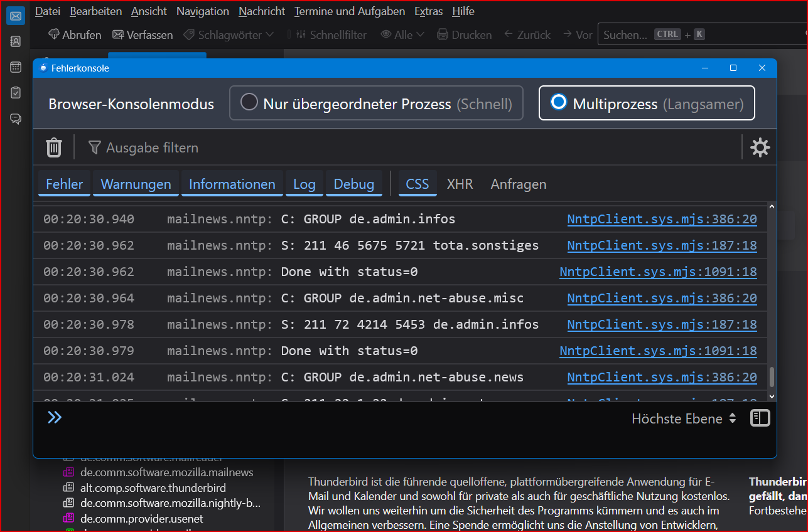This screenshot has height=532, width=808.
Task: Expand the 'Schlagwörter' dropdown
Action: (x=229, y=35)
